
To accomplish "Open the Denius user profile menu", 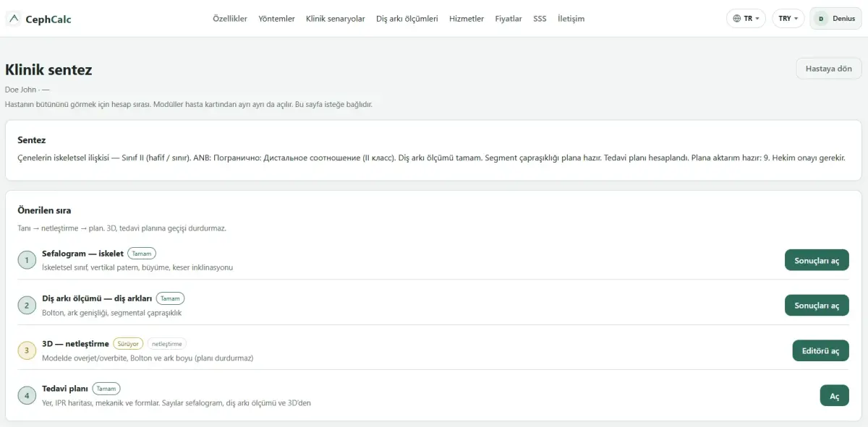I will (835, 19).
